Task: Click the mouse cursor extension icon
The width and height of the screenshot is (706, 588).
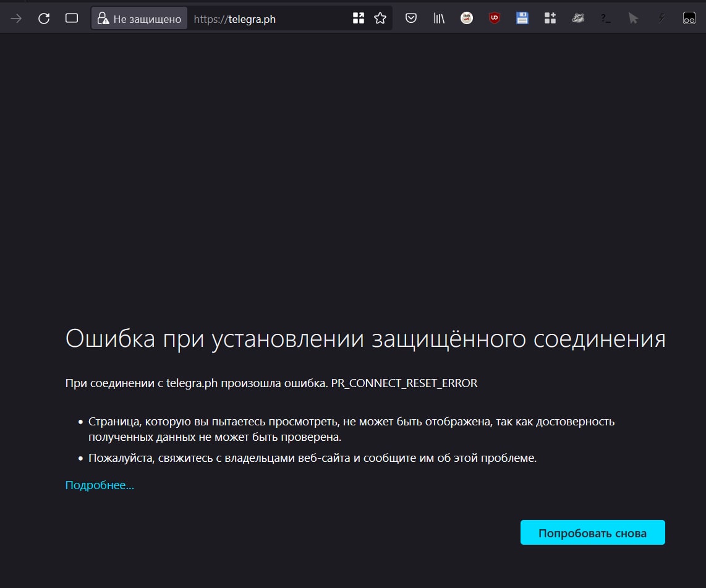Action: pos(634,18)
